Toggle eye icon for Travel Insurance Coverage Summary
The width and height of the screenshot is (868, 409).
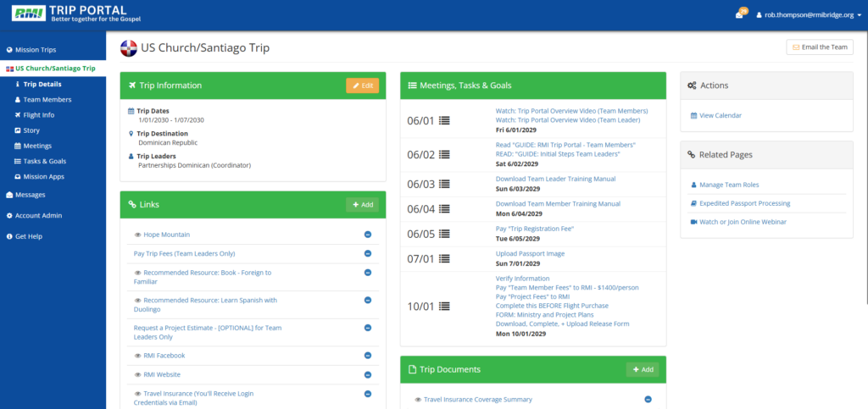pyautogui.click(x=418, y=400)
